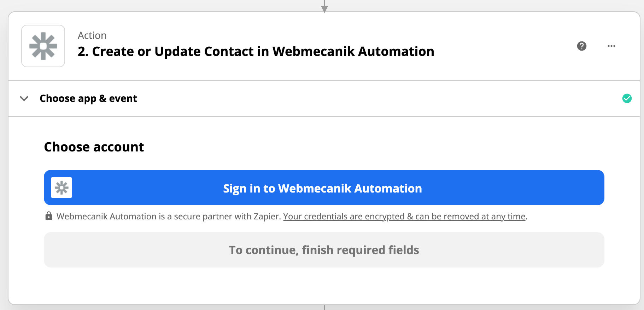Click the downward arrow connector above the step

324,6
